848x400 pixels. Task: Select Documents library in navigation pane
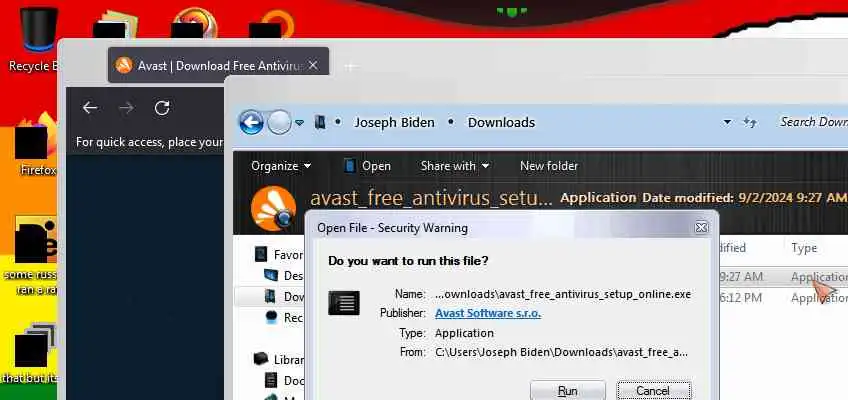pyautogui.click(x=284, y=380)
